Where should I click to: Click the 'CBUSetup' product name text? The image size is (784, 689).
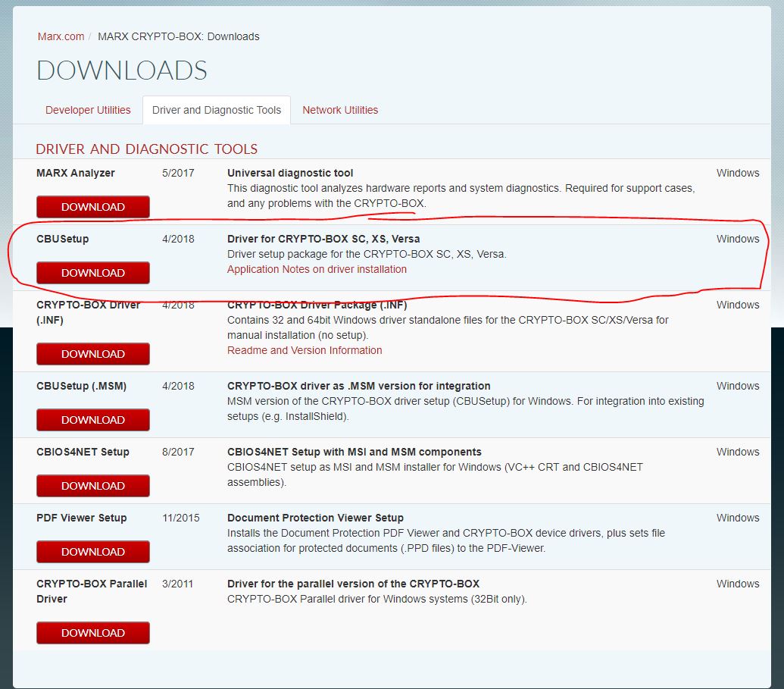coord(63,240)
